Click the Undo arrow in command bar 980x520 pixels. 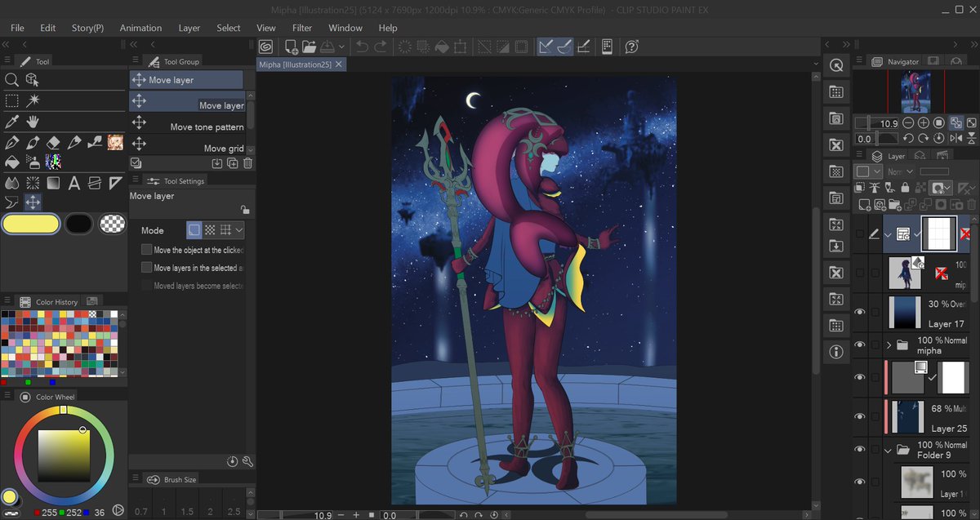(x=362, y=47)
